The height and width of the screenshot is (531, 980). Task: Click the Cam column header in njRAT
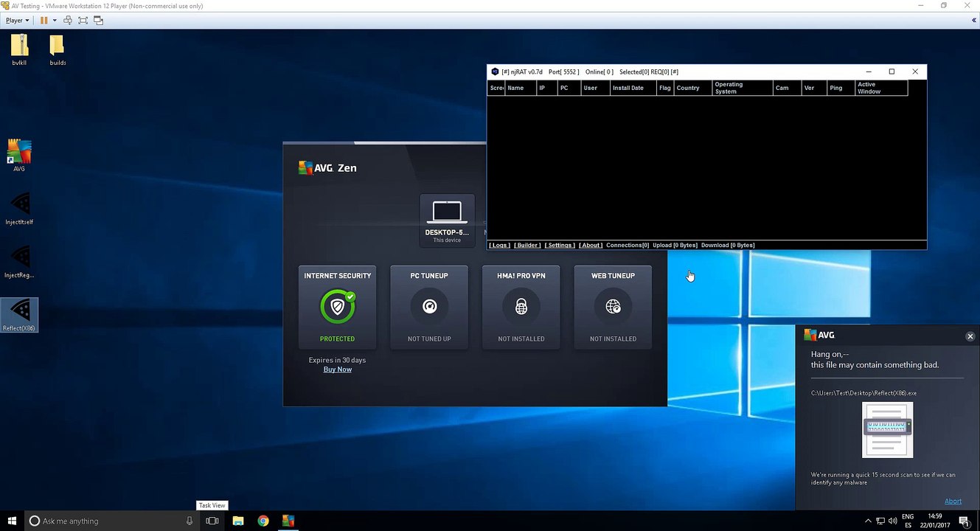click(x=788, y=88)
